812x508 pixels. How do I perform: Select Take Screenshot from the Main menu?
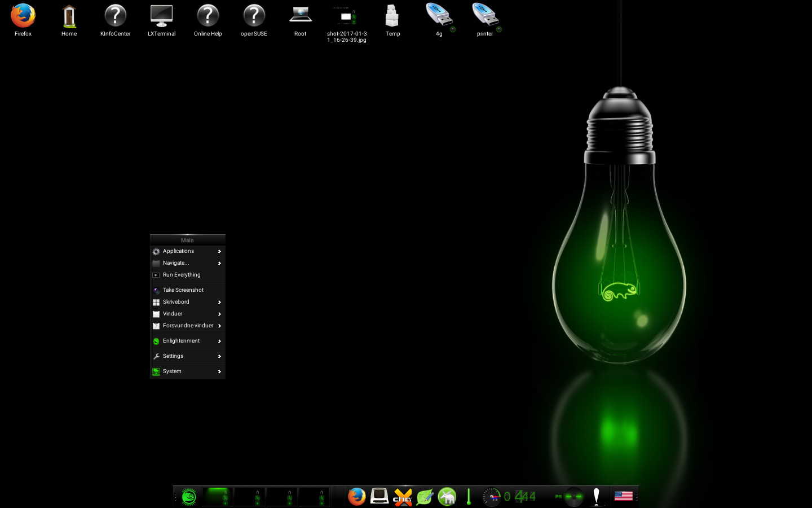(183, 290)
